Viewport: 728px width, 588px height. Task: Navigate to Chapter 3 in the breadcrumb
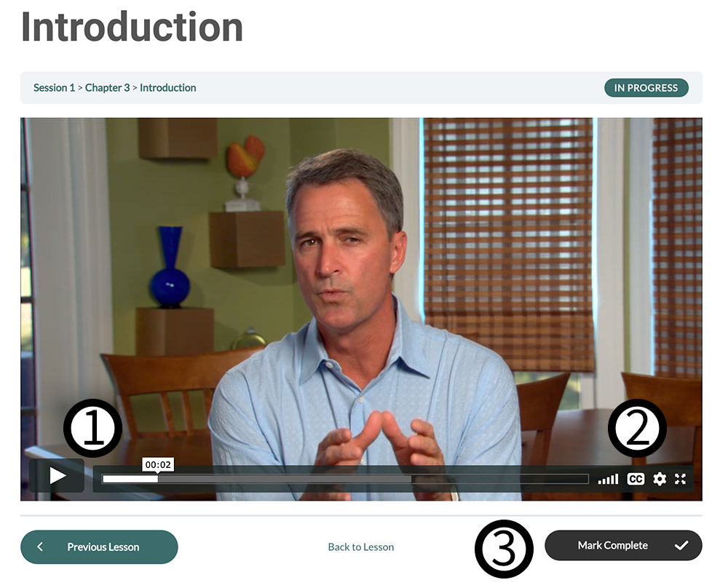click(107, 88)
